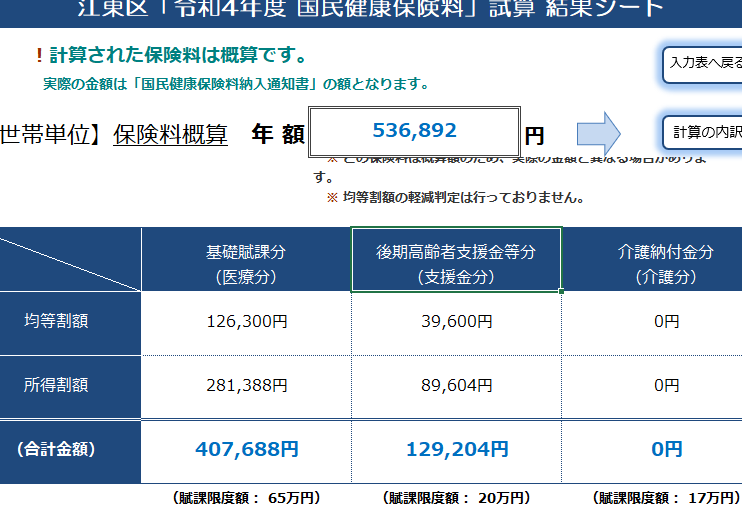Screen dimensions: 742x513
Task: Click the 129,204円 total cell
Action: coord(456,450)
